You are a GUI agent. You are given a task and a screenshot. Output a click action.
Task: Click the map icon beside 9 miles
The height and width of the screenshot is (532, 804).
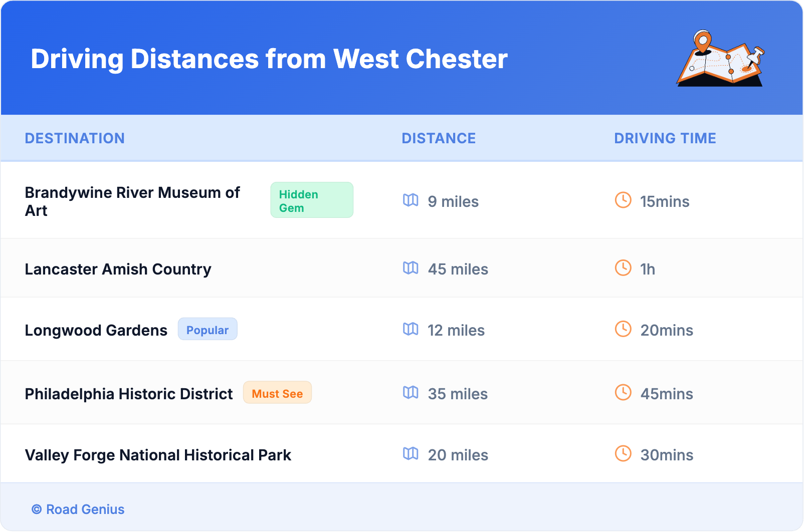[x=411, y=200]
